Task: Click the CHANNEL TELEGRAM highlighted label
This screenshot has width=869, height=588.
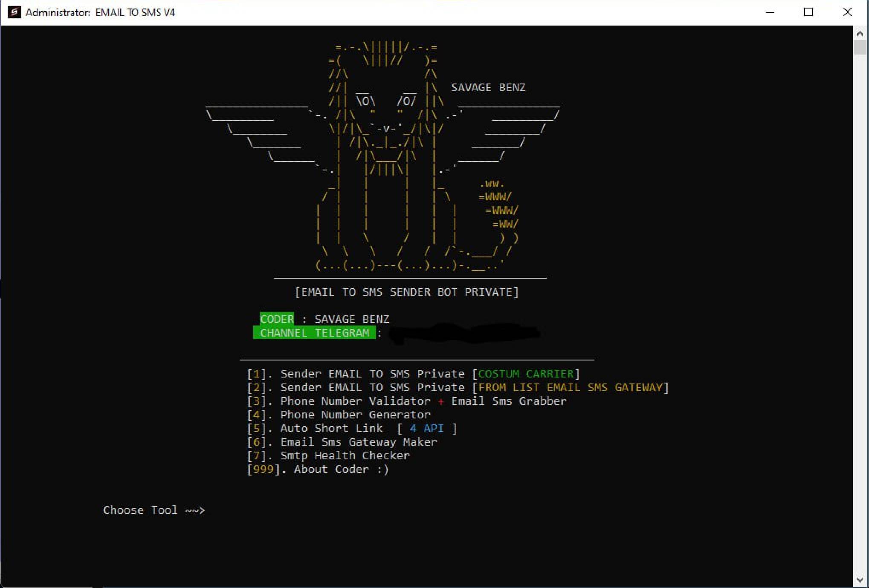Action: [314, 333]
